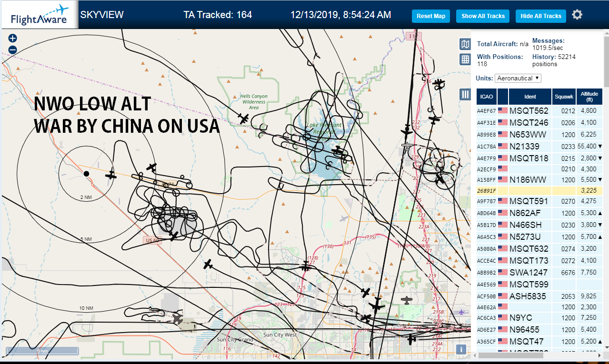This screenshot has width=609, height=364.
Task: Select the MSQT591 aircraft row
Action: click(540, 201)
